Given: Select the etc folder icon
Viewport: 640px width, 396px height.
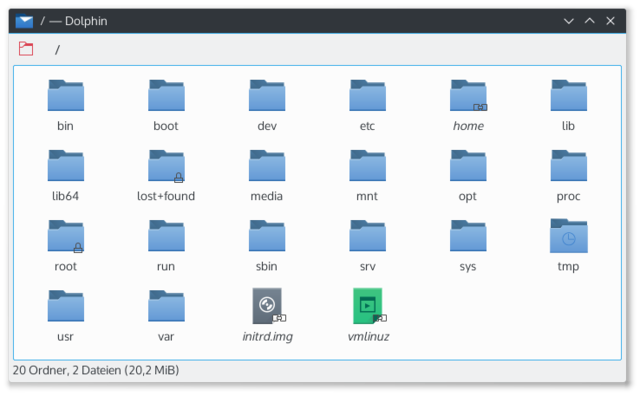Looking at the screenshot, I should tap(367, 96).
